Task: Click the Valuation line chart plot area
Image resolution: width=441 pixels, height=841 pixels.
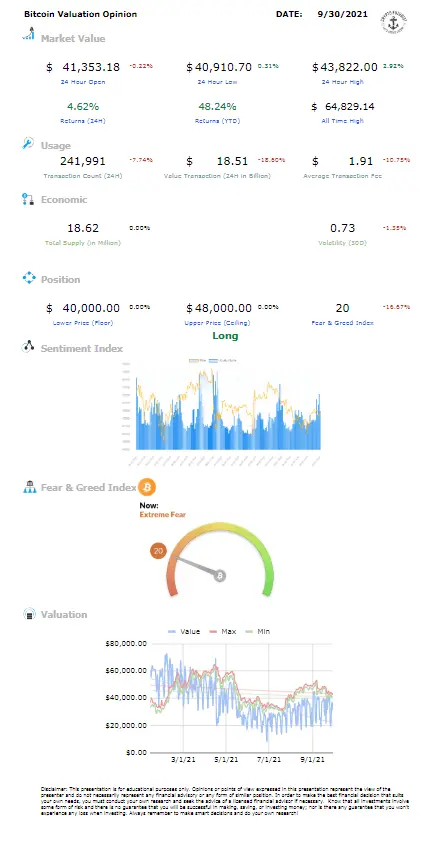Action: (x=241, y=697)
